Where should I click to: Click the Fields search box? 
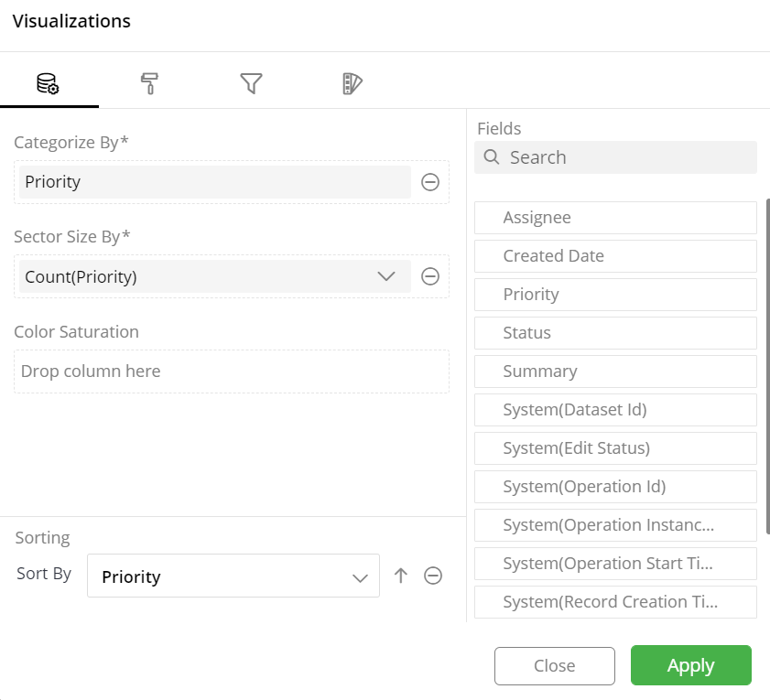pyautogui.click(x=615, y=157)
